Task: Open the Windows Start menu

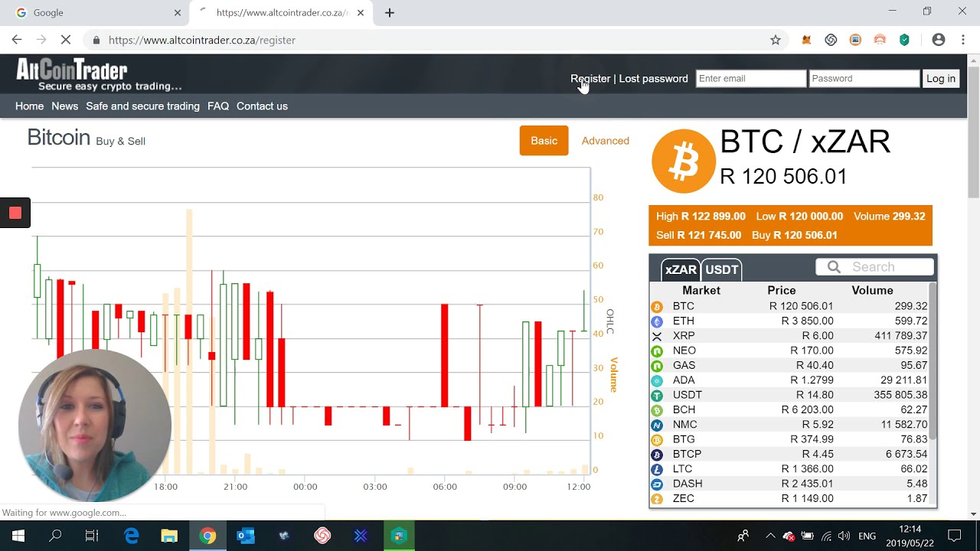Action: 18,536
